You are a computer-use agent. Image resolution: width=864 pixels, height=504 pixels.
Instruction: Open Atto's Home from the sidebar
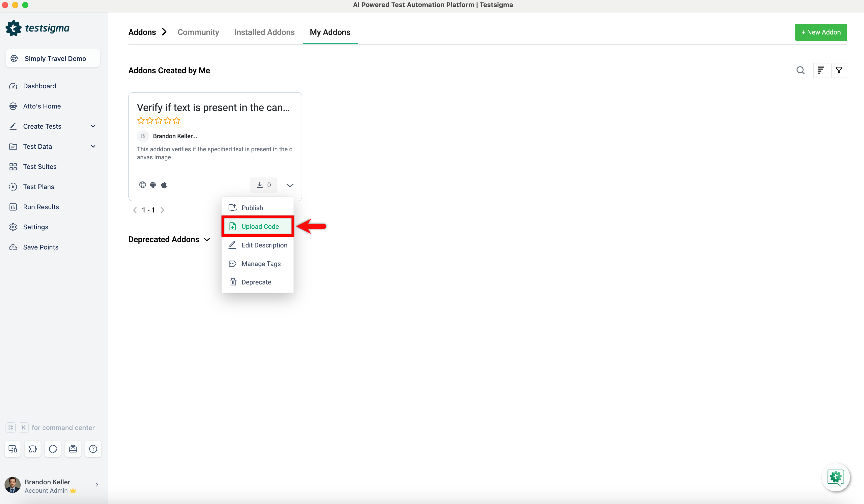[x=42, y=106]
